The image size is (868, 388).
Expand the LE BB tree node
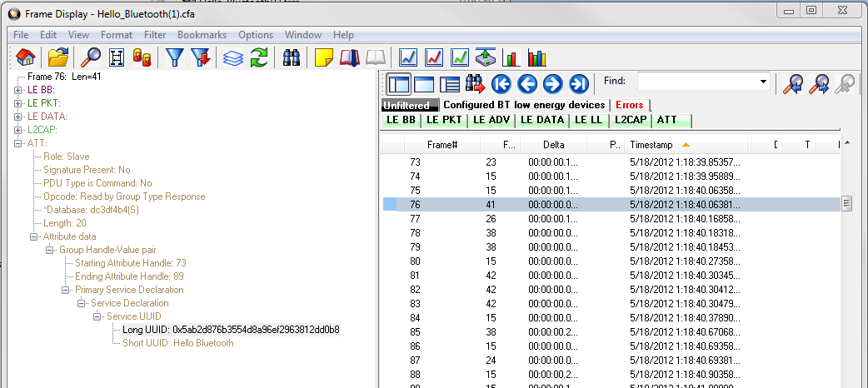[17, 90]
